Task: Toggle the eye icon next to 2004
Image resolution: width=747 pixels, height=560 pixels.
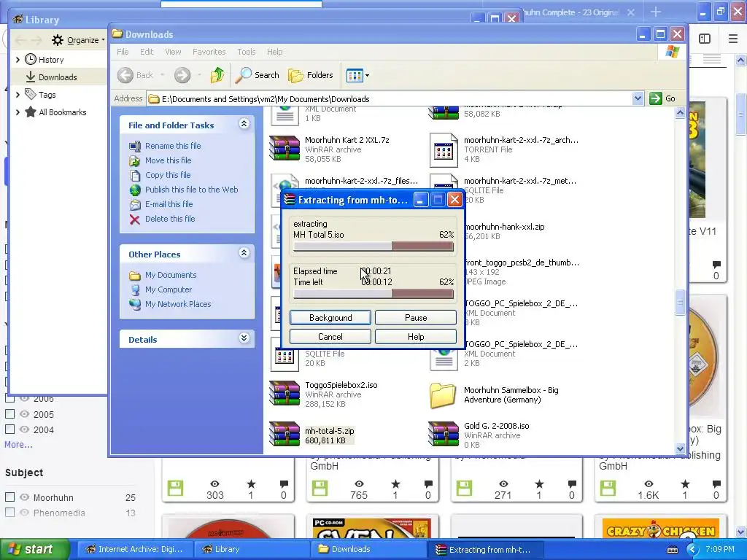Action: (24, 429)
